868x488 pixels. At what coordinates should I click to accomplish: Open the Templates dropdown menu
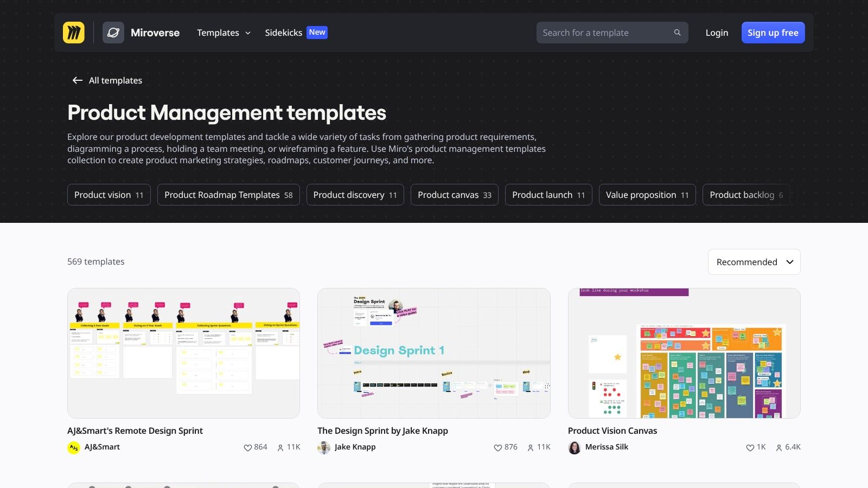[x=224, y=33]
